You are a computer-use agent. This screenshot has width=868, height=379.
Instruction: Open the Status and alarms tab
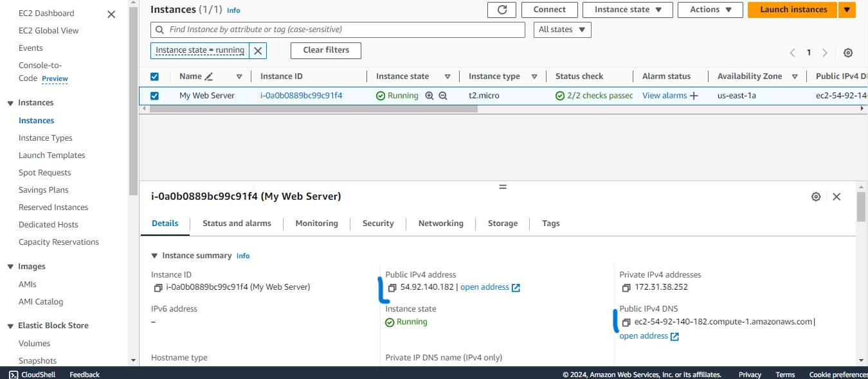coord(237,224)
